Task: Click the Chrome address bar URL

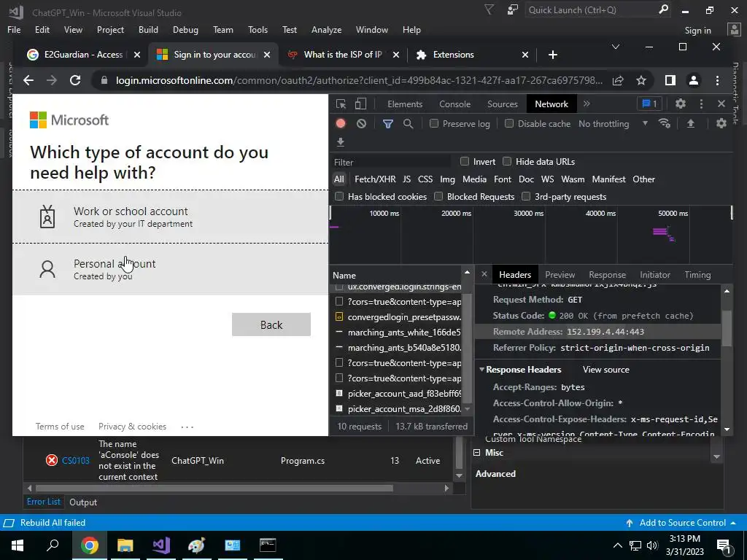Action: point(359,80)
